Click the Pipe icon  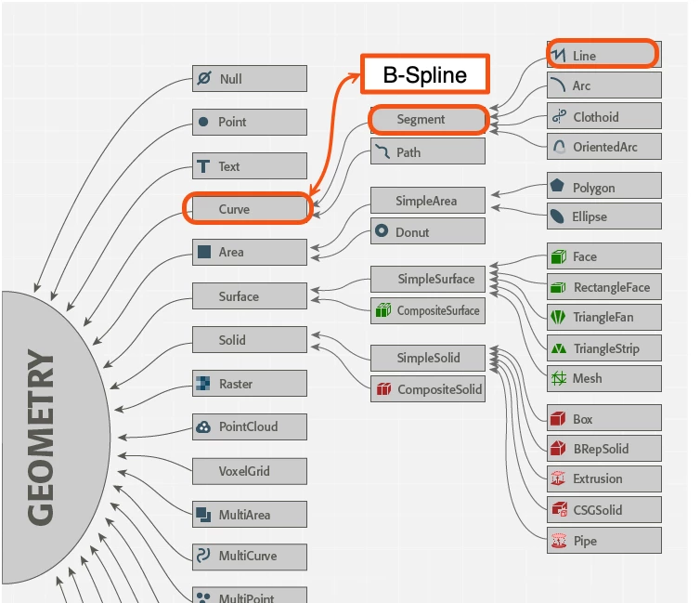[x=559, y=541]
